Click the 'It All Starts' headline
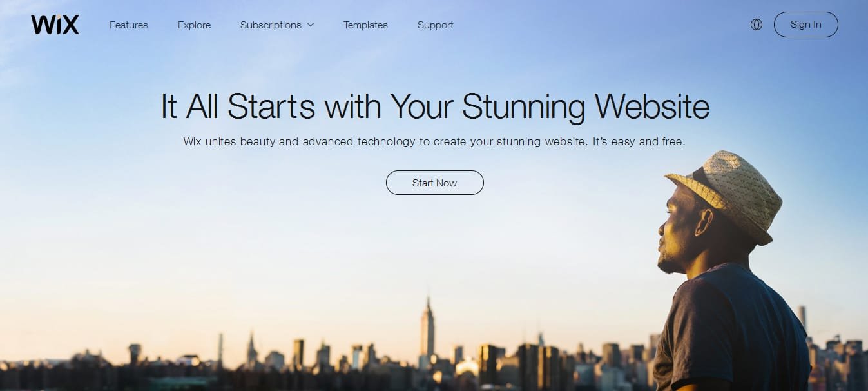The width and height of the screenshot is (868, 391). [x=435, y=106]
